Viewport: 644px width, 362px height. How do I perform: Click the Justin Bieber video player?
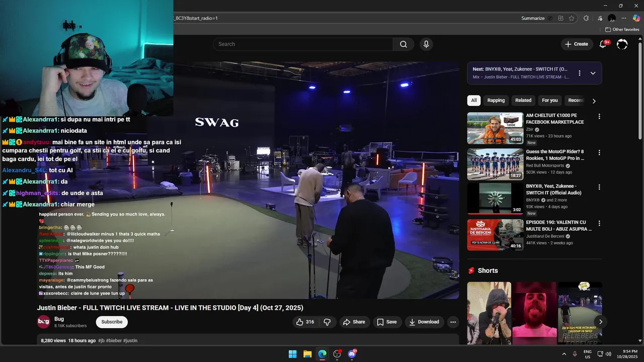(x=248, y=180)
